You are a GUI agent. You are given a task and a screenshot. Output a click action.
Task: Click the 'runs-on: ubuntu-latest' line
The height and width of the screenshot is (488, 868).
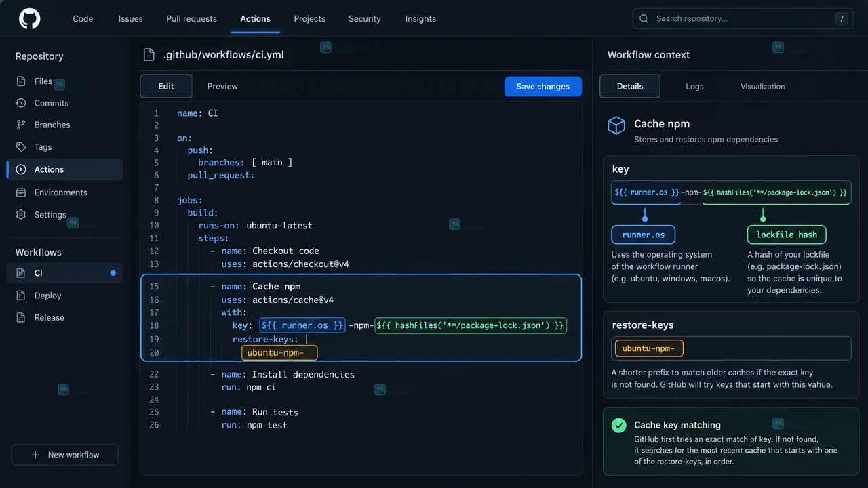tap(255, 225)
